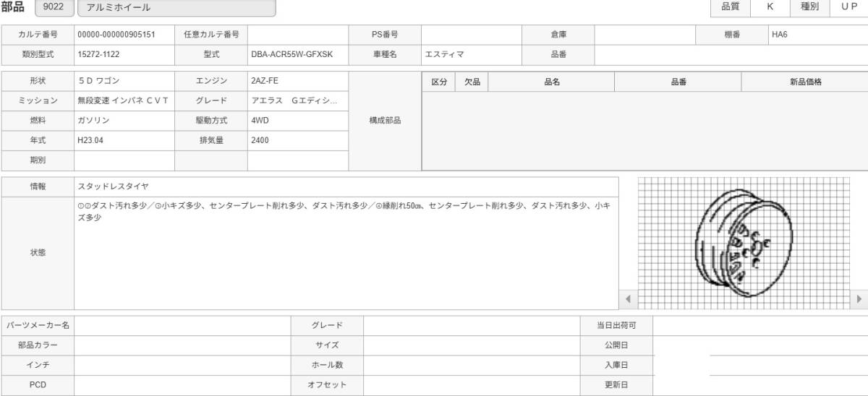Click the empty パーツメーカー名 value field
This screenshot has width=868, height=396.
coord(182,326)
